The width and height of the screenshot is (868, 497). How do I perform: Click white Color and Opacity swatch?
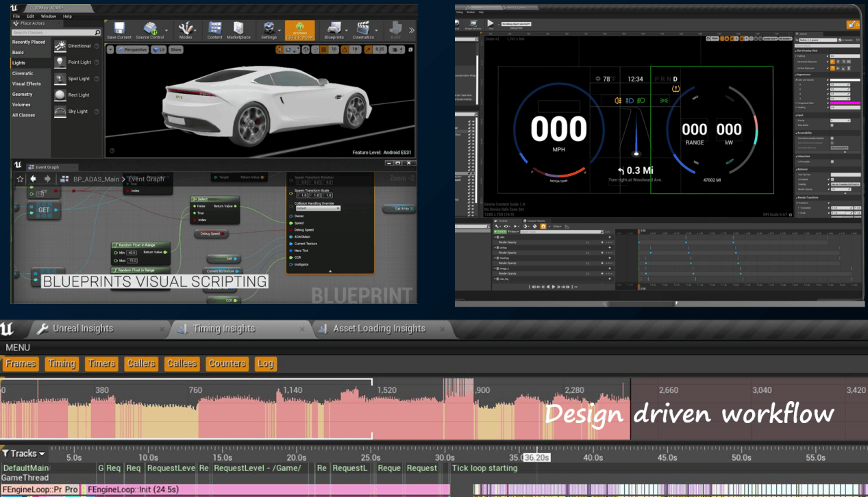pyautogui.click(x=847, y=80)
